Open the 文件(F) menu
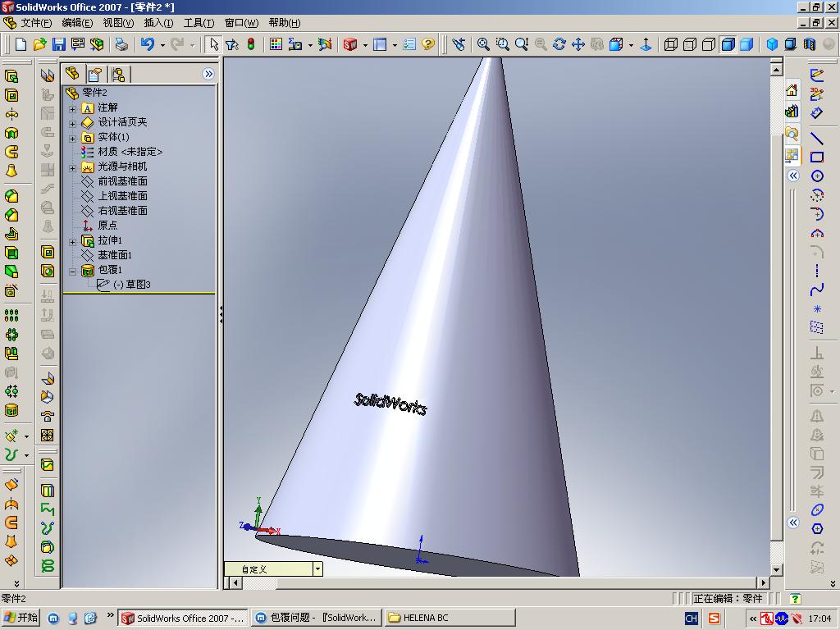 (x=36, y=22)
